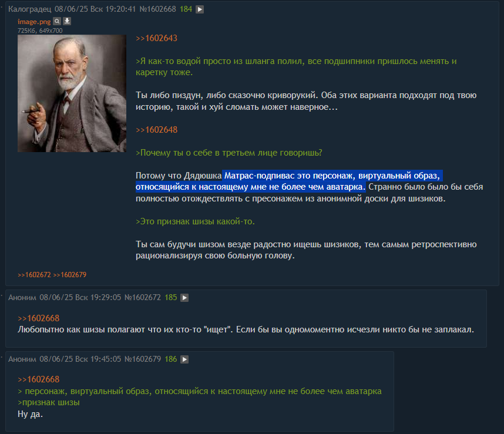Click post number №1602668 in header
This screenshot has width=504, height=434.
(x=157, y=9)
